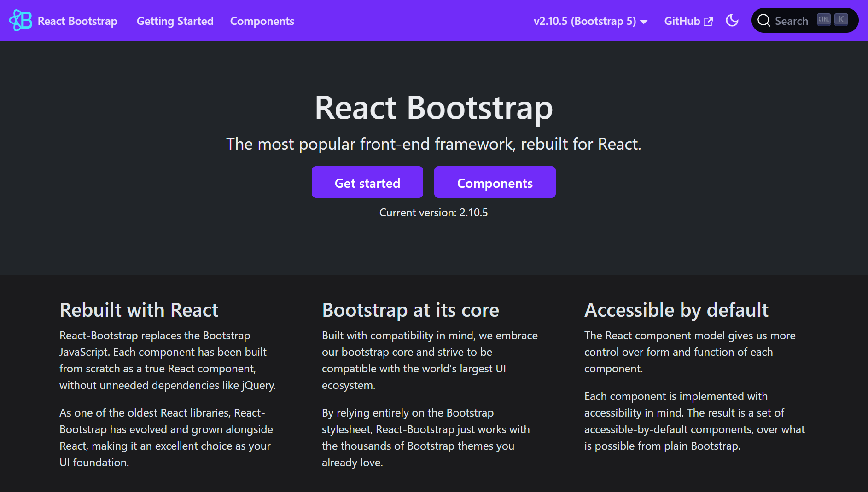Screen dimensions: 868x492
Task: Open the Components navigation menu
Action: [x=262, y=21]
